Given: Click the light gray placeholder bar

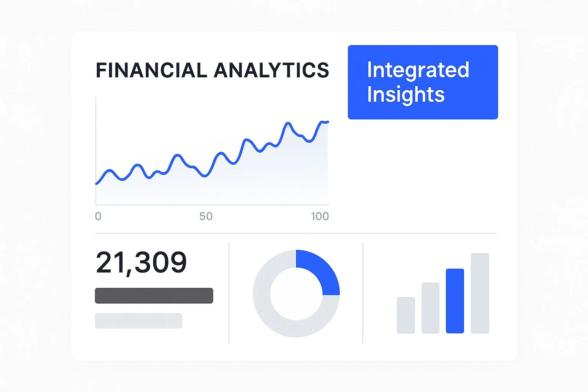Looking at the screenshot, I should tap(139, 321).
